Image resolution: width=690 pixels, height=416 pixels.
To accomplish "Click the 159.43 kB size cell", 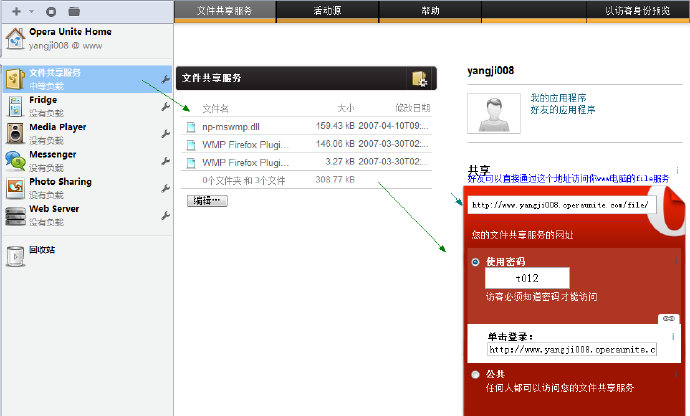I will [335, 126].
